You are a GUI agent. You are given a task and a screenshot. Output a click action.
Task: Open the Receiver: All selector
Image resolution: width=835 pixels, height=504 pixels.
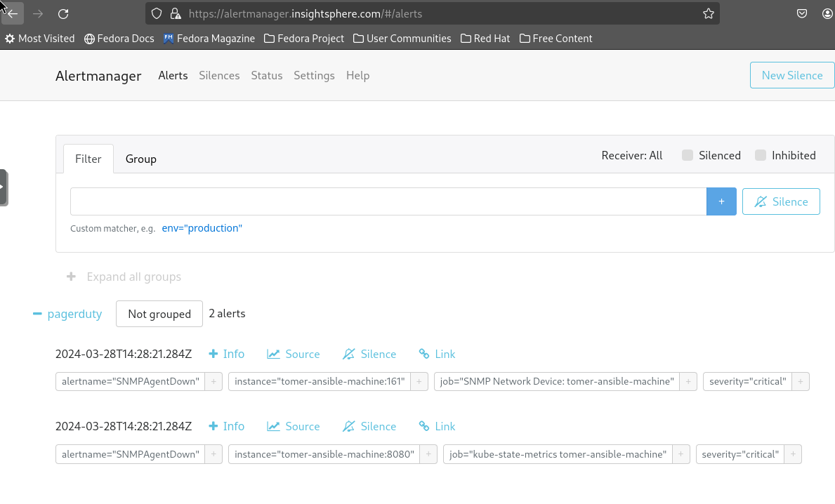[x=632, y=155]
